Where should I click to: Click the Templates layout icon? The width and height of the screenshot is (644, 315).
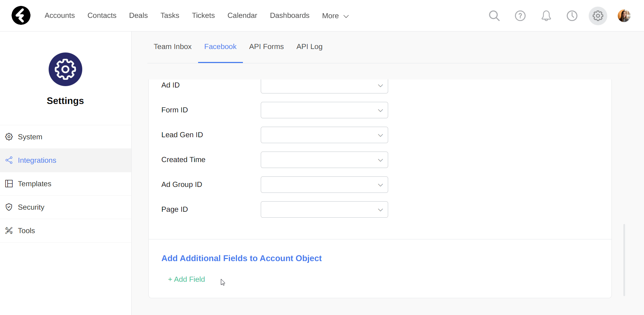point(9,184)
